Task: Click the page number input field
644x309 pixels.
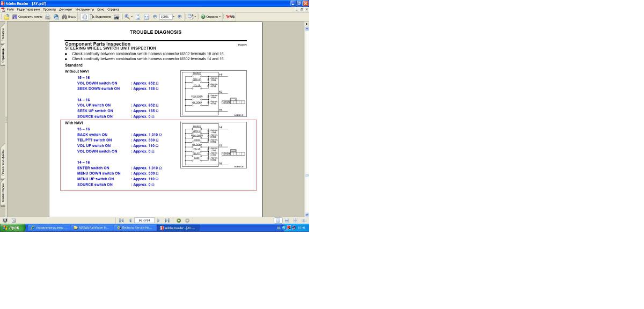Action: [144, 220]
